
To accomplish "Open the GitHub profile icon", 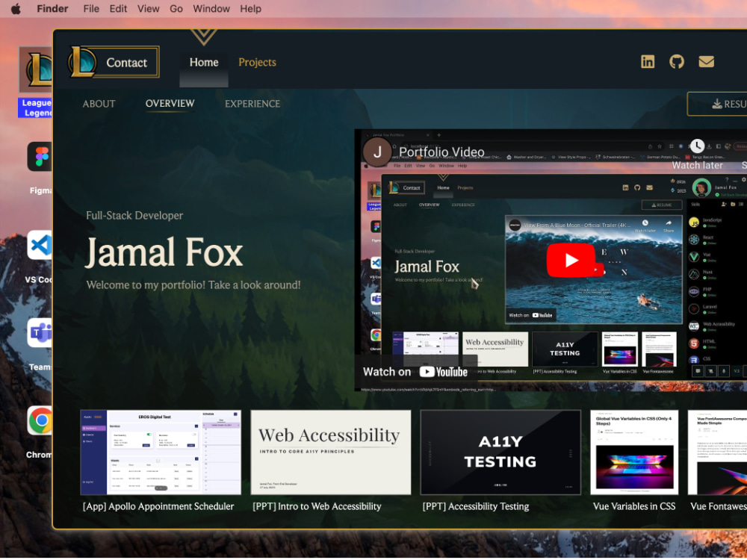I will [x=677, y=62].
